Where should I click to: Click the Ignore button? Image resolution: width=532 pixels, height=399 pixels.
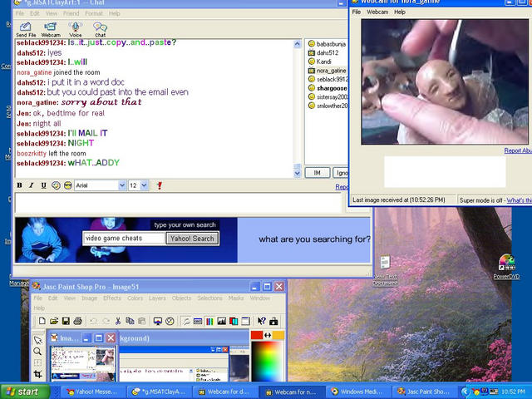pyautogui.click(x=341, y=173)
